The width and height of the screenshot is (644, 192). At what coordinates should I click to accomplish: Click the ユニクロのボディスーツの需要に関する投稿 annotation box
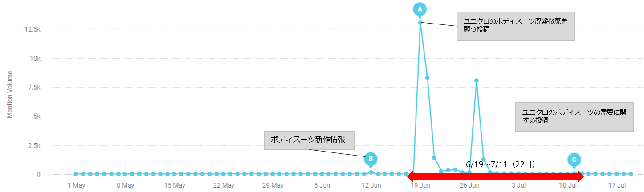click(x=574, y=117)
